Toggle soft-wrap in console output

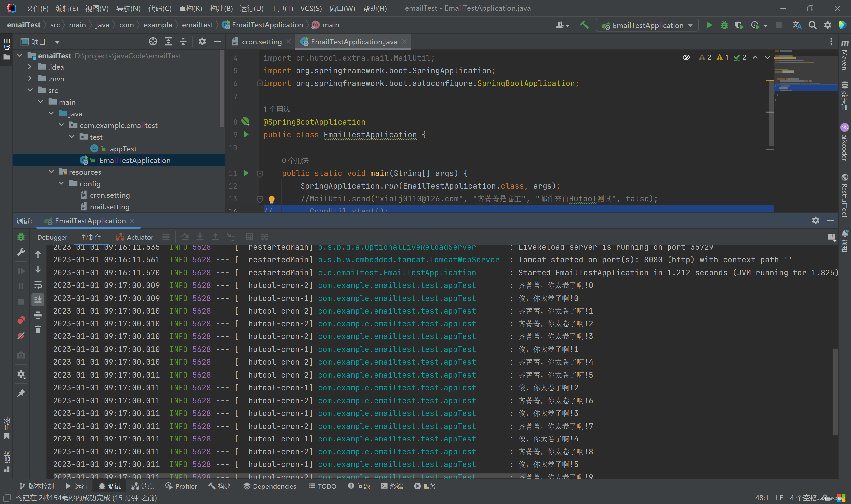point(38,285)
